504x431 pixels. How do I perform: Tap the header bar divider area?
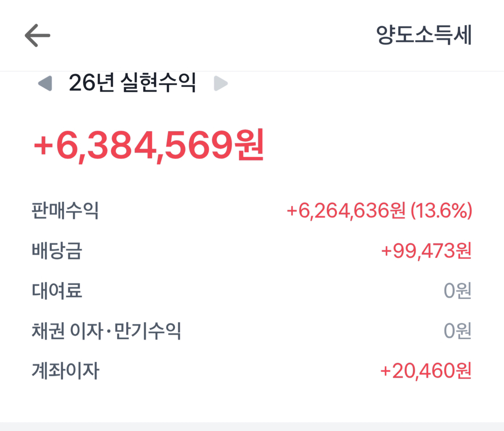(252, 71)
